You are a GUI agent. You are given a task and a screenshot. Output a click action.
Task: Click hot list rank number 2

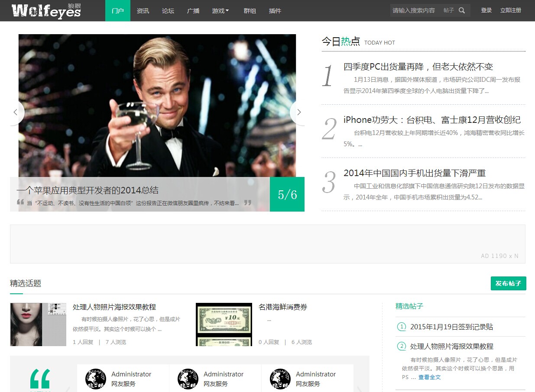pyautogui.click(x=329, y=129)
